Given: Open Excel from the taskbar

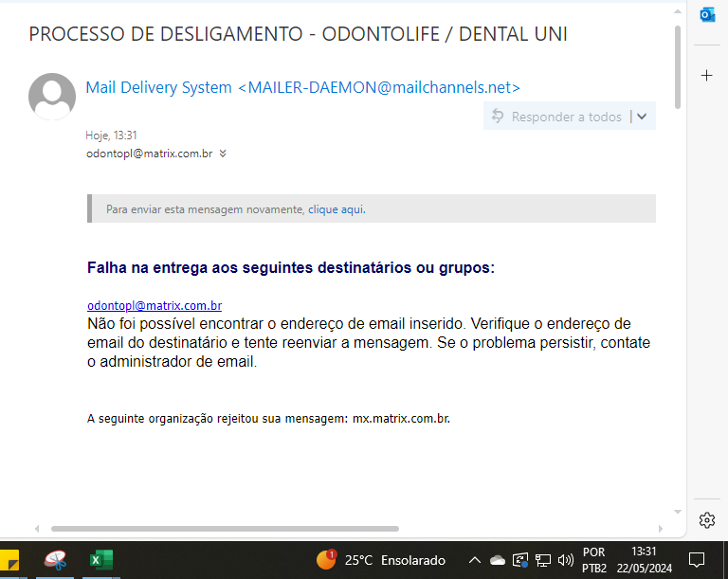Looking at the screenshot, I should click(101, 559).
